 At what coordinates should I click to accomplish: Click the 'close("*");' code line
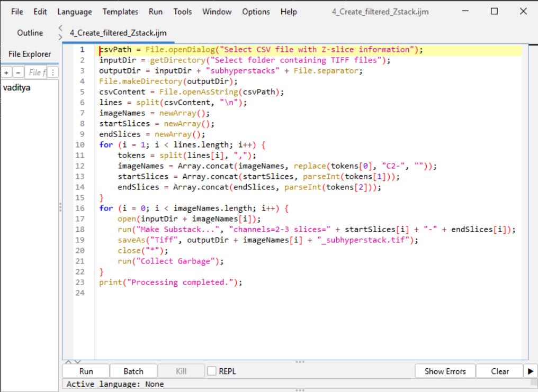coord(143,251)
